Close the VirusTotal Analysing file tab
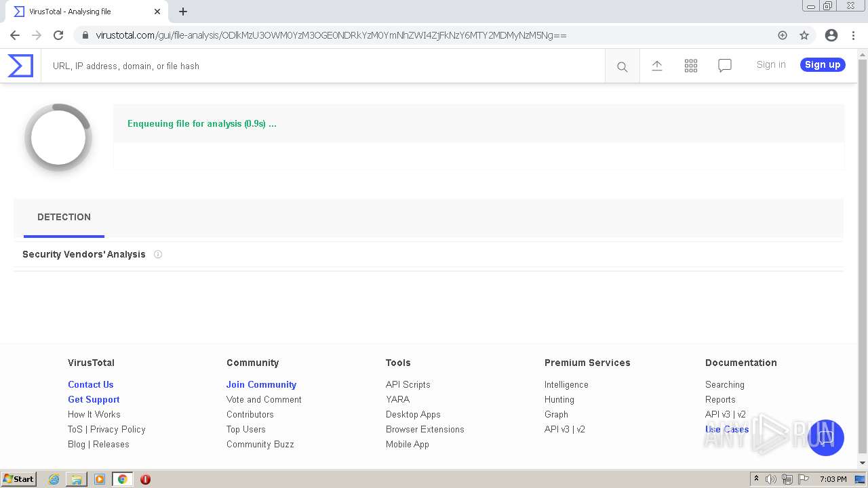Screen dimensions: 868x488 point(157,12)
